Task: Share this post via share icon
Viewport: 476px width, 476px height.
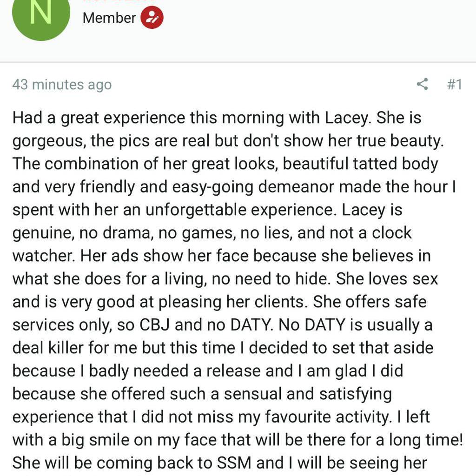Action: [x=422, y=84]
